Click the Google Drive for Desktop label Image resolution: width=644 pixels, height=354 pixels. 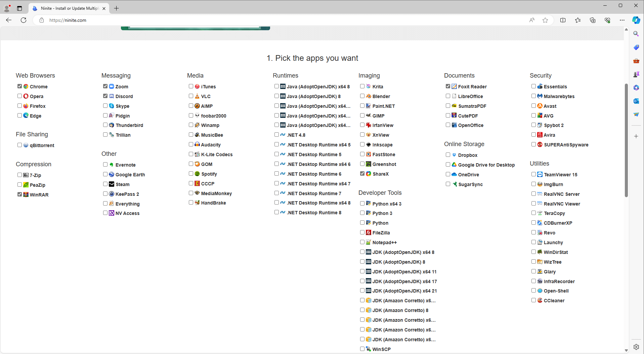[486, 165]
